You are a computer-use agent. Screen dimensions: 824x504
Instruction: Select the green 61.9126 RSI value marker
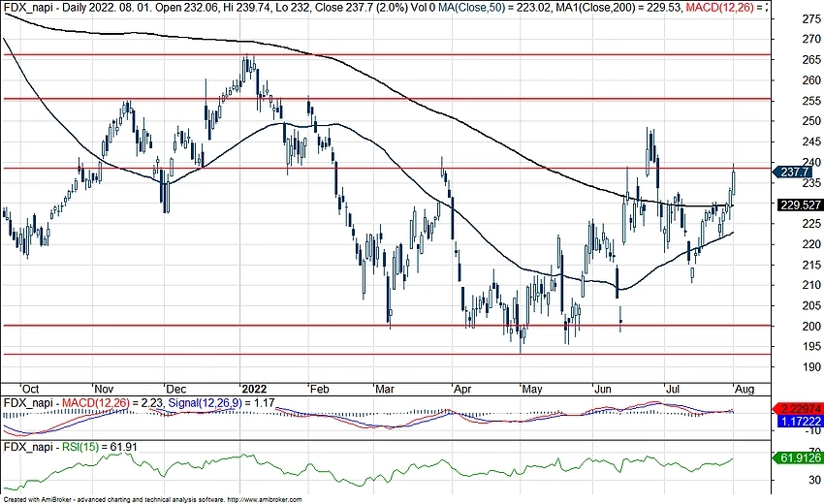click(x=798, y=458)
